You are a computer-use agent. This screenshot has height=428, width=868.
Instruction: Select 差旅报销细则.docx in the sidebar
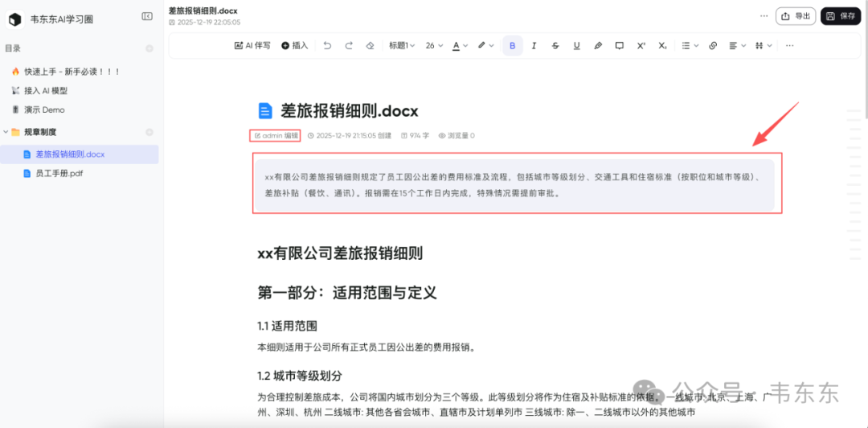79,154
